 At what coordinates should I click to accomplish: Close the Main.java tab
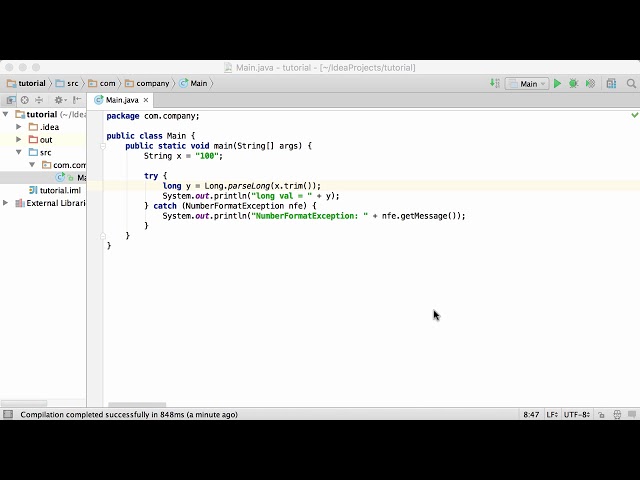pos(146,100)
